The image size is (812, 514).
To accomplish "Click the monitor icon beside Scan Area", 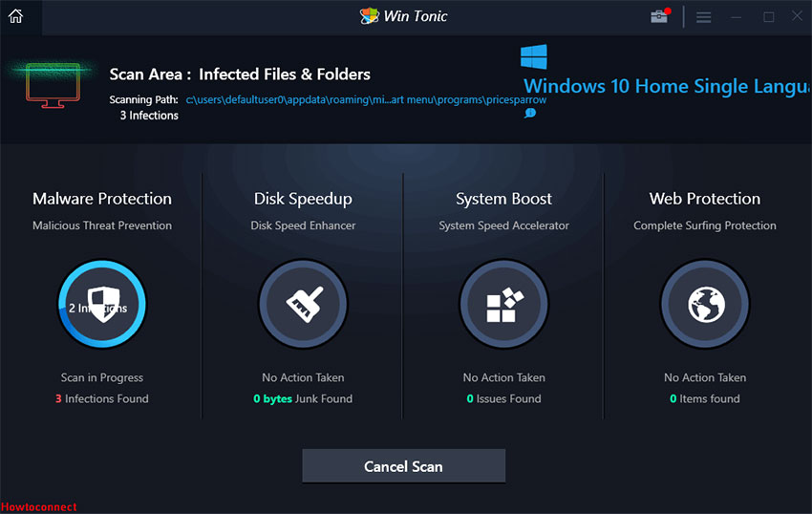I will click(x=53, y=84).
